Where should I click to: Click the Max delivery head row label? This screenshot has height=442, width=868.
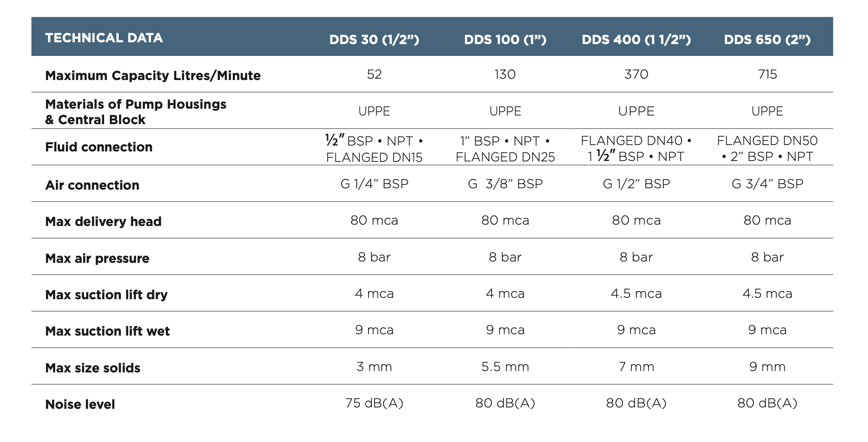pos(104,221)
